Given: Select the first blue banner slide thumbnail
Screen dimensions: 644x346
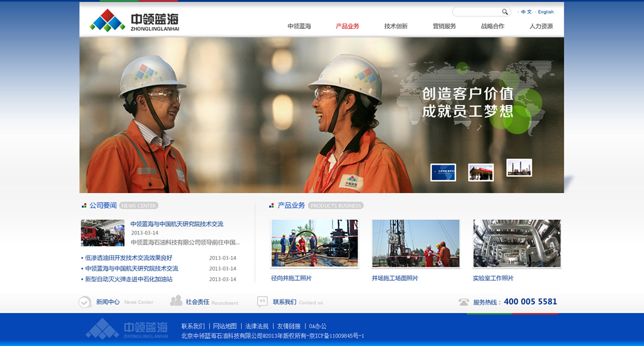Looking at the screenshot, I should tap(443, 172).
